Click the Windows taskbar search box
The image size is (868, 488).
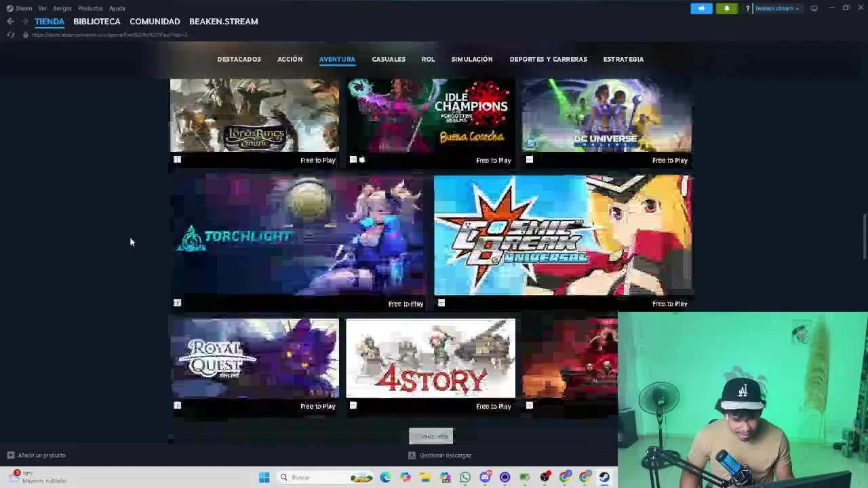click(325, 477)
